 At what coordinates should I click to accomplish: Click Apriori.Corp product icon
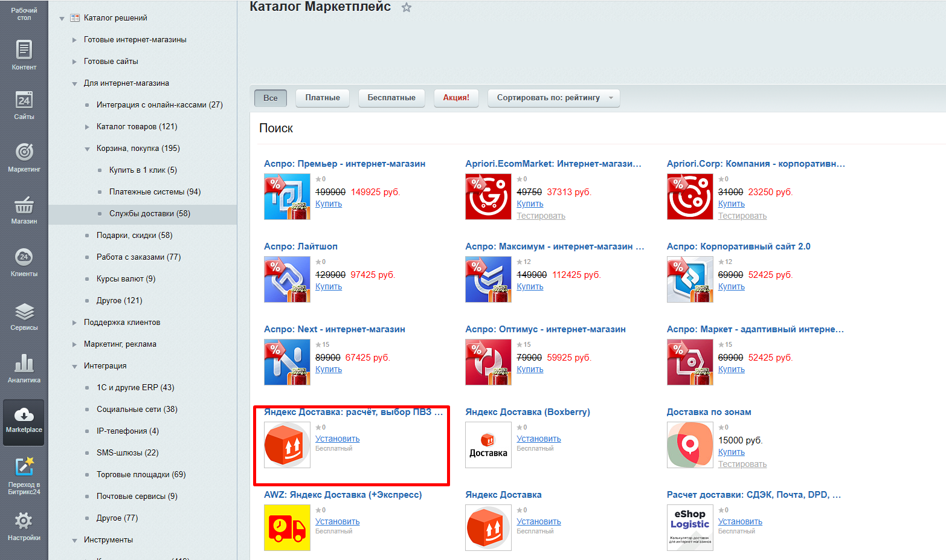pos(690,196)
